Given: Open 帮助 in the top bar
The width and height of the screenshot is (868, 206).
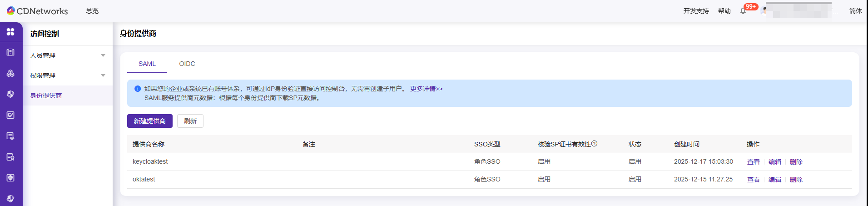Looking at the screenshot, I should tap(724, 11).
